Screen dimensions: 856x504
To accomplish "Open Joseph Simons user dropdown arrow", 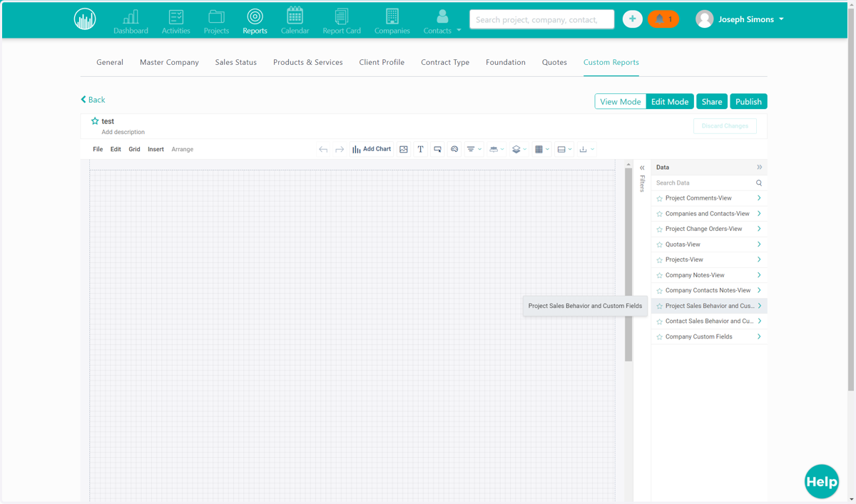I will coord(781,19).
